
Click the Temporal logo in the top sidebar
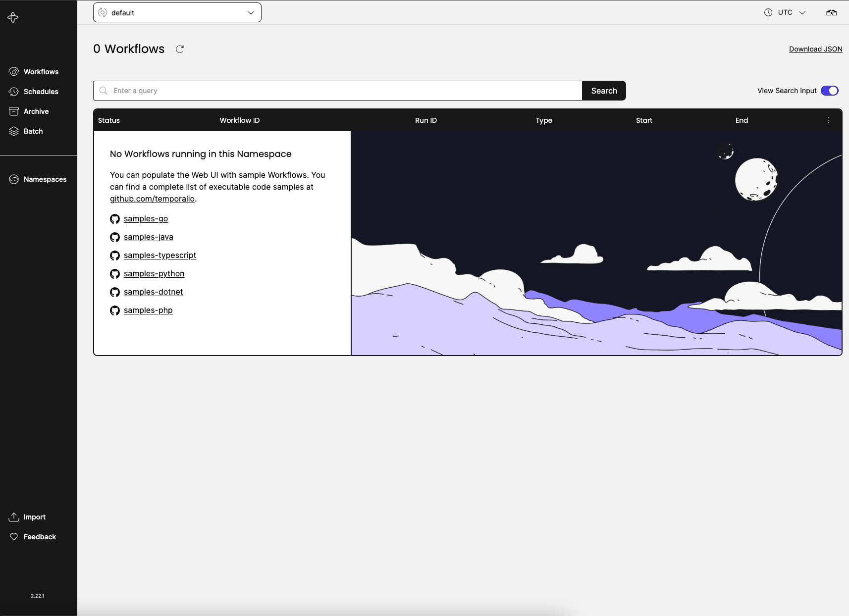click(12, 17)
